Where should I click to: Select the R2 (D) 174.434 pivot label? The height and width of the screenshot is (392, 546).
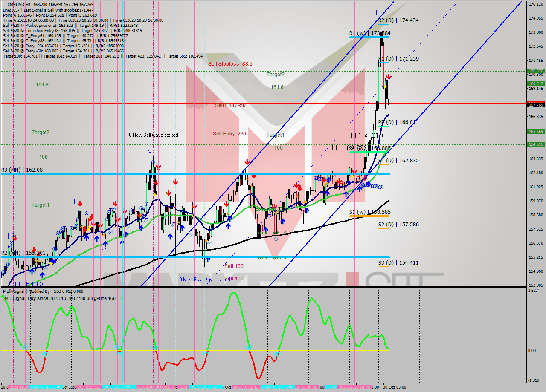(398, 20)
